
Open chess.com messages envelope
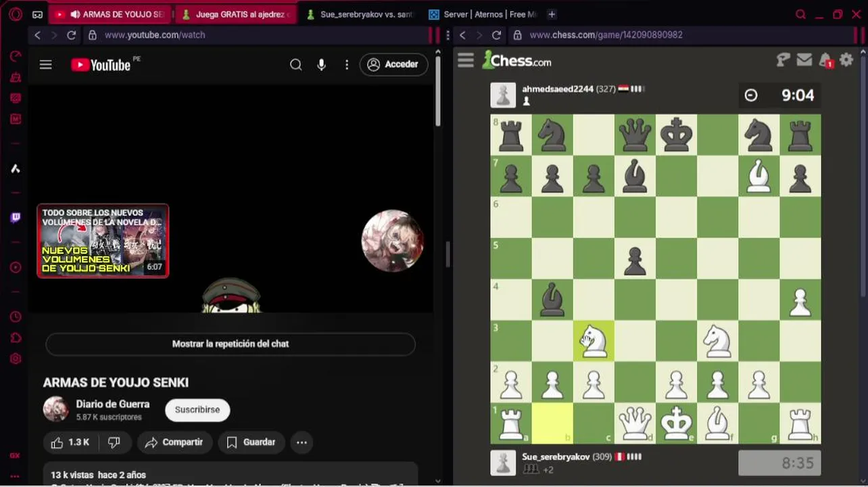[804, 60]
